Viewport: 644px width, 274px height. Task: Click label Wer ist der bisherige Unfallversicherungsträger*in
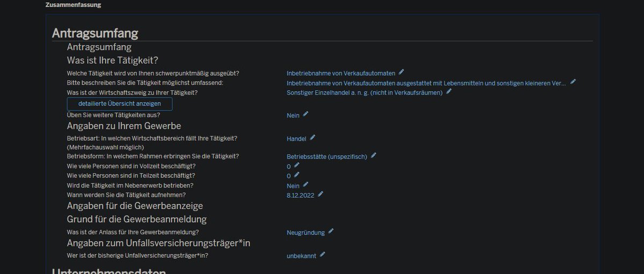point(137,256)
